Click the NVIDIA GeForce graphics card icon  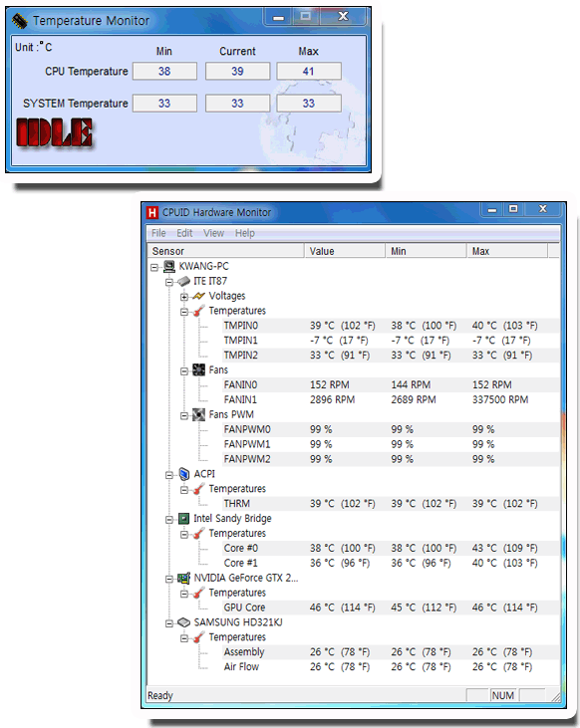point(184,578)
